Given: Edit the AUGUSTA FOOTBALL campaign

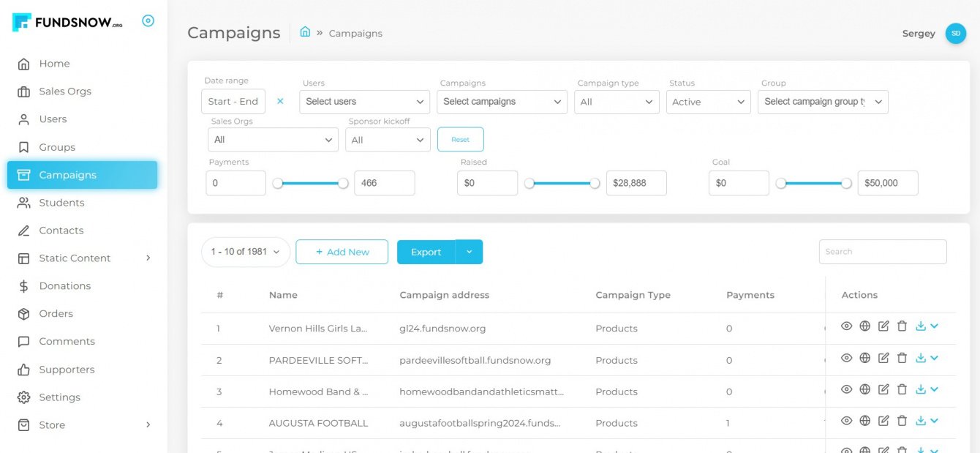Looking at the screenshot, I should [x=883, y=421].
